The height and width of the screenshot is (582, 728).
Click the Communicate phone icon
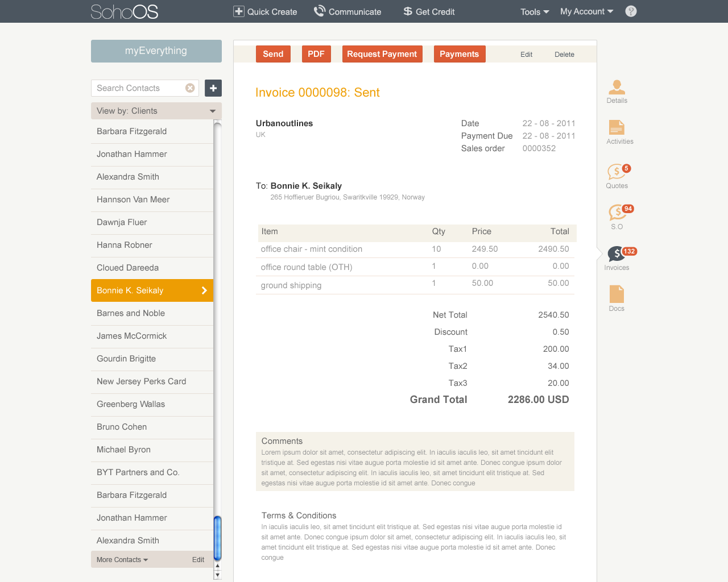[x=320, y=11]
